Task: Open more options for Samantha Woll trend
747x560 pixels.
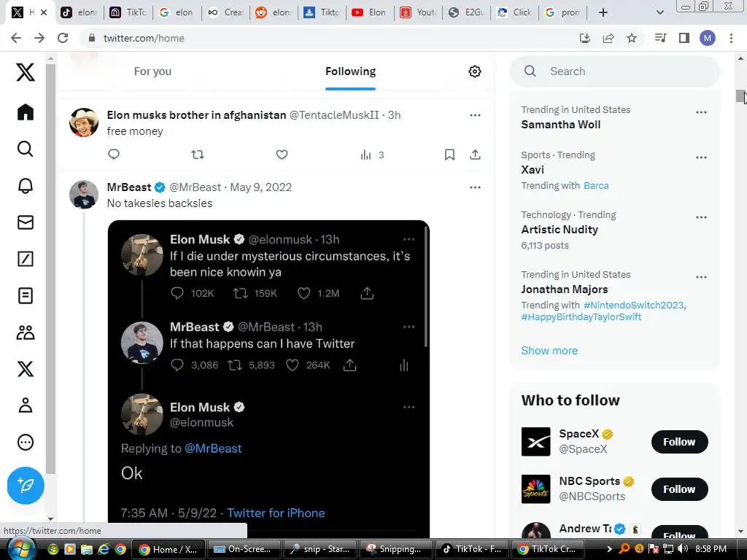Action: (x=701, y=112)
